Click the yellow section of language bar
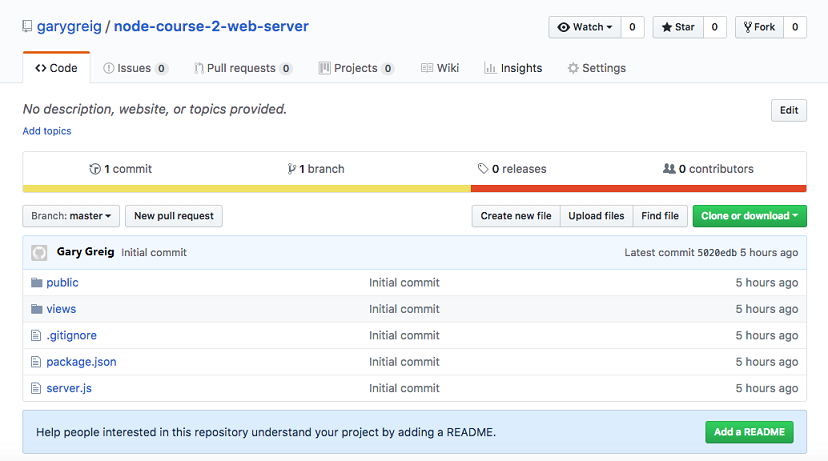Image resolution: width=828 pixels, height=461 pixels. (x=246, y=188)
